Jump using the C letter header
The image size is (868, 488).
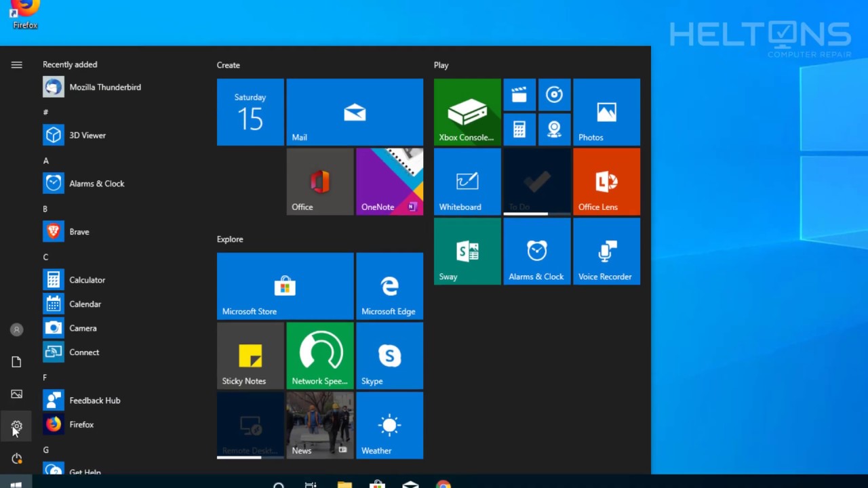45,257
